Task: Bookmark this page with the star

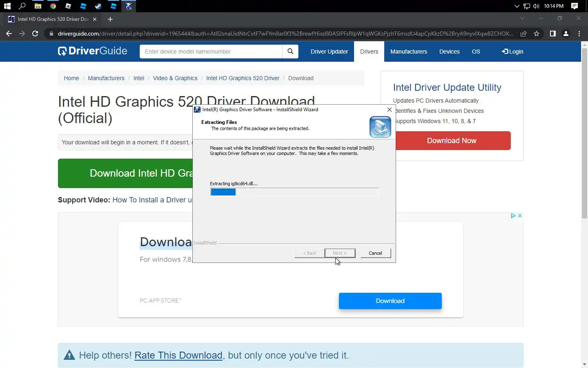Action: (537, 34)
